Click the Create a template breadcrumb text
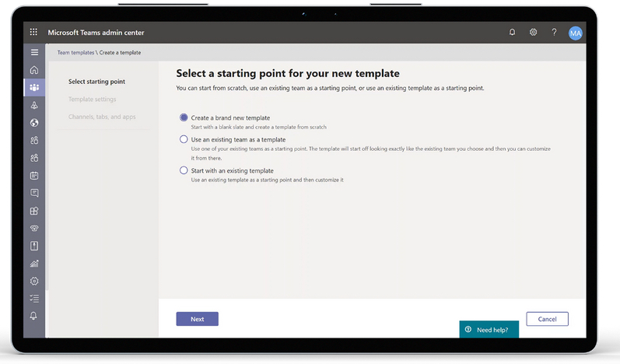Screen dimensions: 620x364 120,52
